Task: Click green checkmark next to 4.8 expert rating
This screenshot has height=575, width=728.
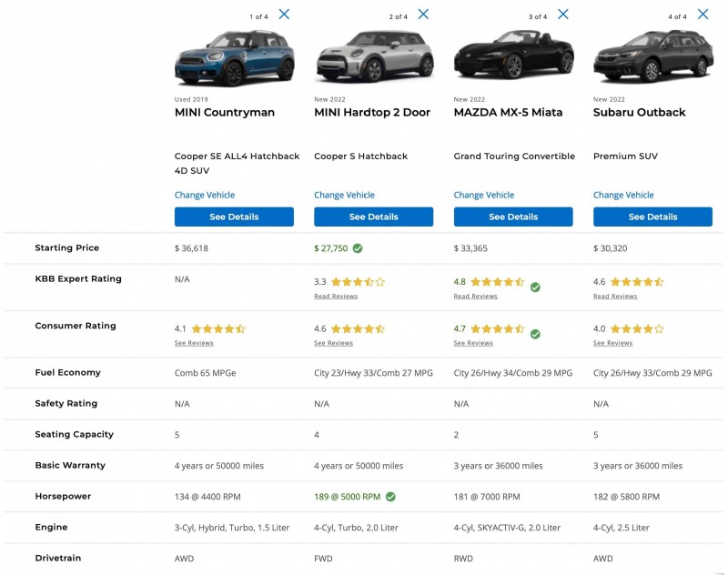Action: 535,287
